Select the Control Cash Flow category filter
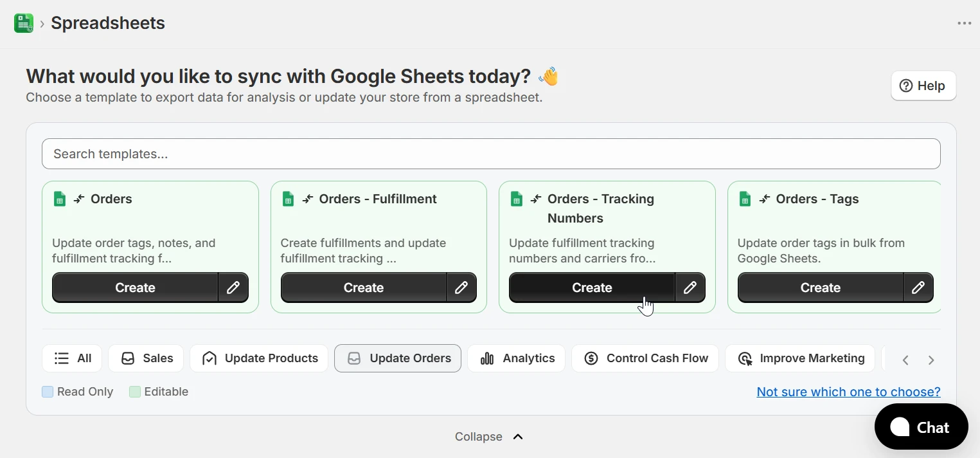The width and height of the screenshot is (980, 458). coord(645,358)
